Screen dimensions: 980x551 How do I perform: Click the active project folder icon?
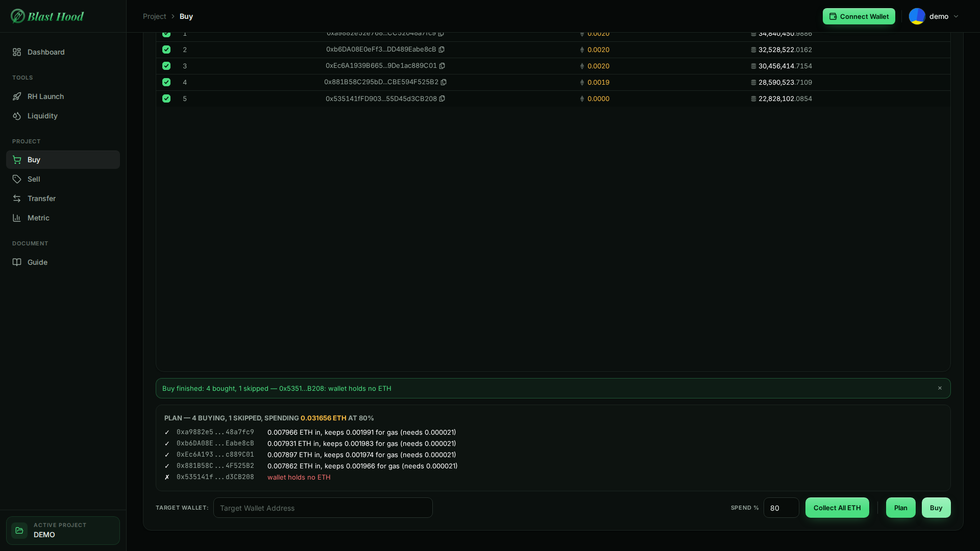click(19, 531)
